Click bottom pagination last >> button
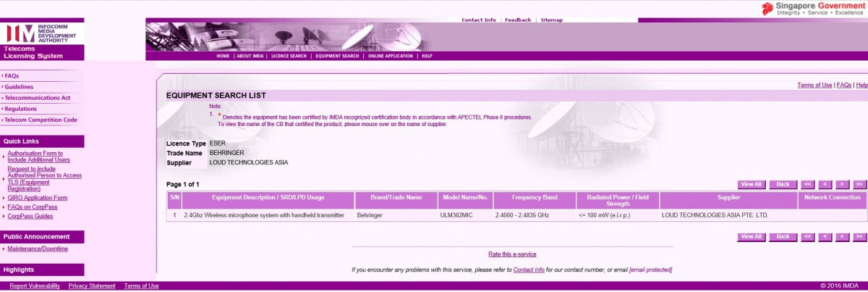The image size is (868, 292). [859, 237]
